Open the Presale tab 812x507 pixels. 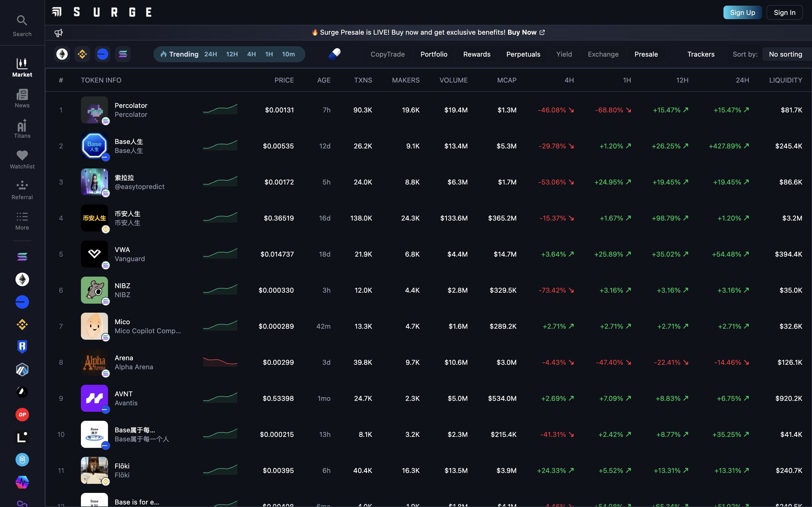tap(646, 54)
